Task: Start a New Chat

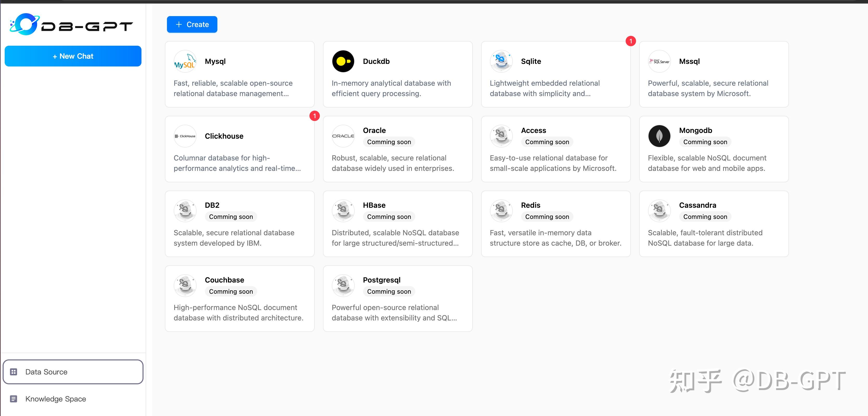Action: [73, 56]
